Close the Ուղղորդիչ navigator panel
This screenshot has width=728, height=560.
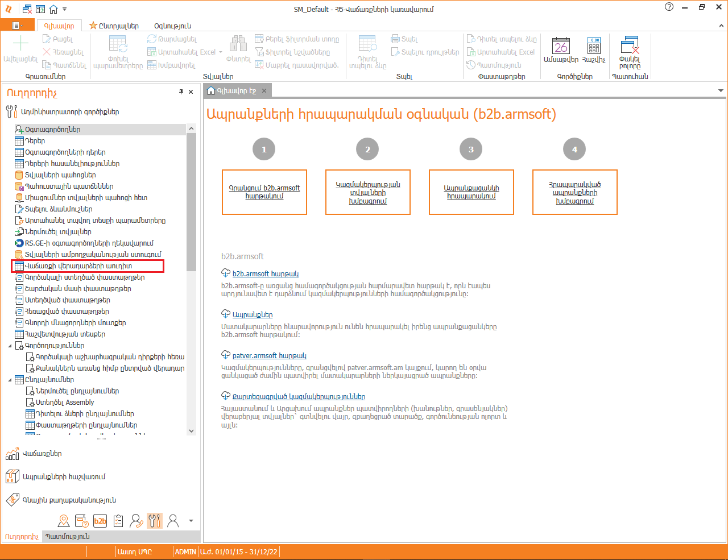191,92
